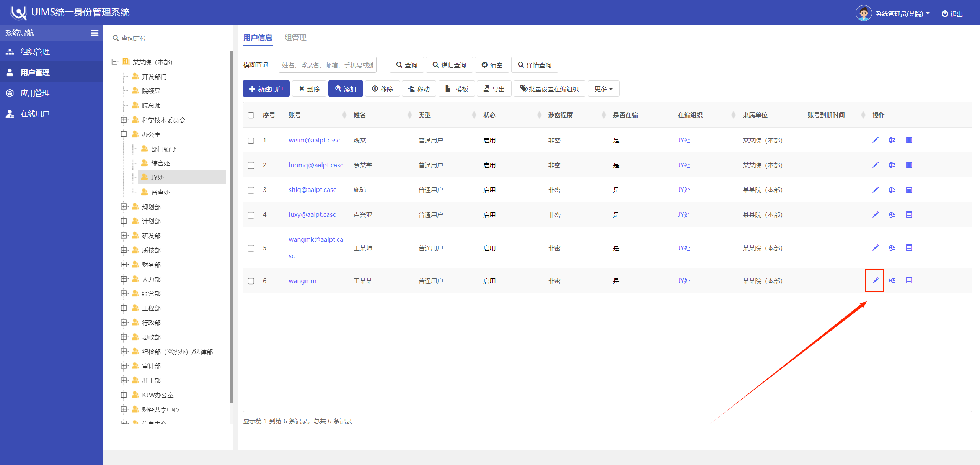980x465 pixels.
Task: Click the 新建用户 button
Action: pyautogui.click(x=266, y=89)
